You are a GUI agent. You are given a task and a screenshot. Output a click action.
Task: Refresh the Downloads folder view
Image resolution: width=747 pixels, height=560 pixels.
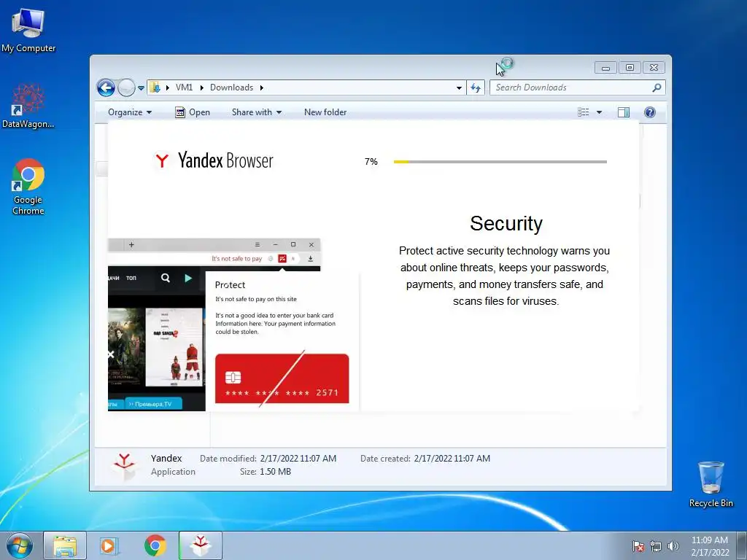click(x=476, y=87)
